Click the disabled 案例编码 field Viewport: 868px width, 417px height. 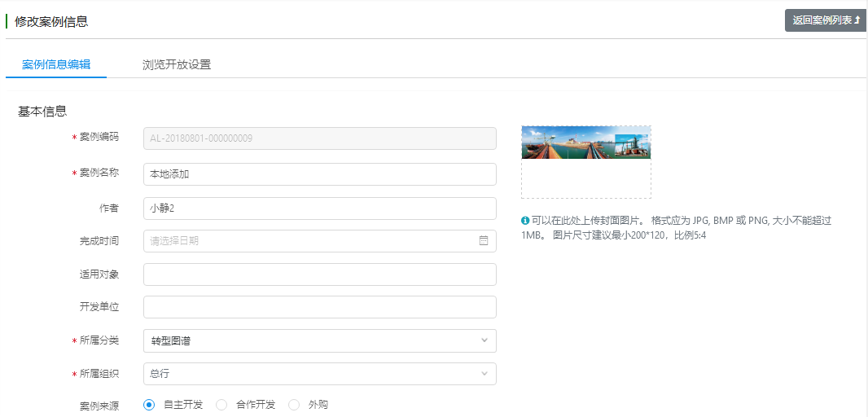pyautogui.click(x=319, y=138)
